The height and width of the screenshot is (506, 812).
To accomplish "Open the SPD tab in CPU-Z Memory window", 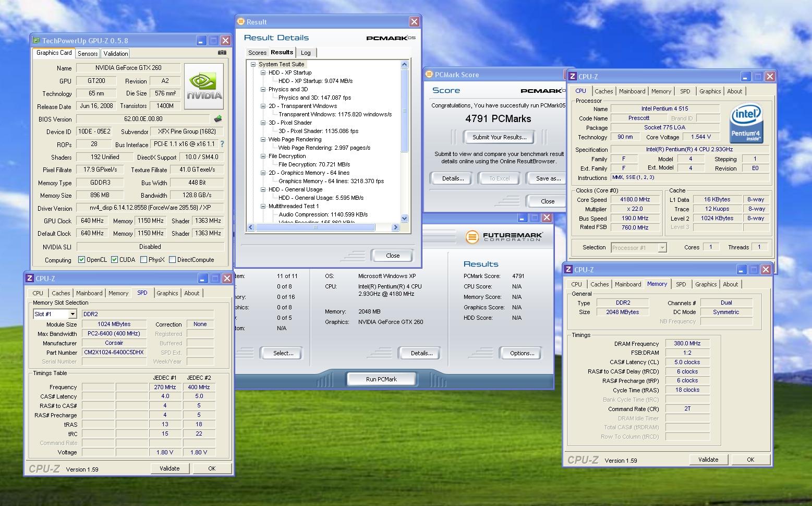I will 681,284.
